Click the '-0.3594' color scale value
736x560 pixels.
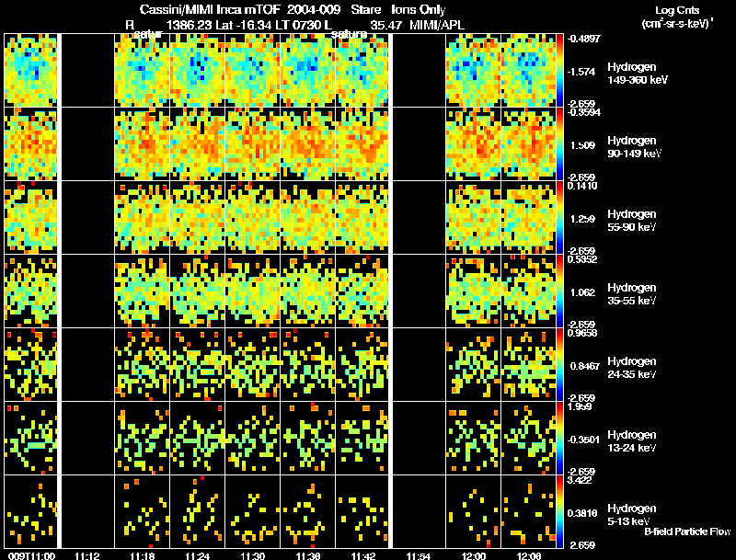click(x=583, y=112)
